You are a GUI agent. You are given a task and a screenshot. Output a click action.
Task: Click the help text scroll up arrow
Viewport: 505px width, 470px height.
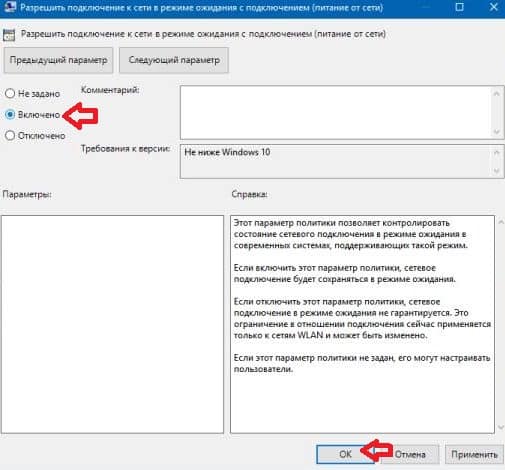coord(501,221)
